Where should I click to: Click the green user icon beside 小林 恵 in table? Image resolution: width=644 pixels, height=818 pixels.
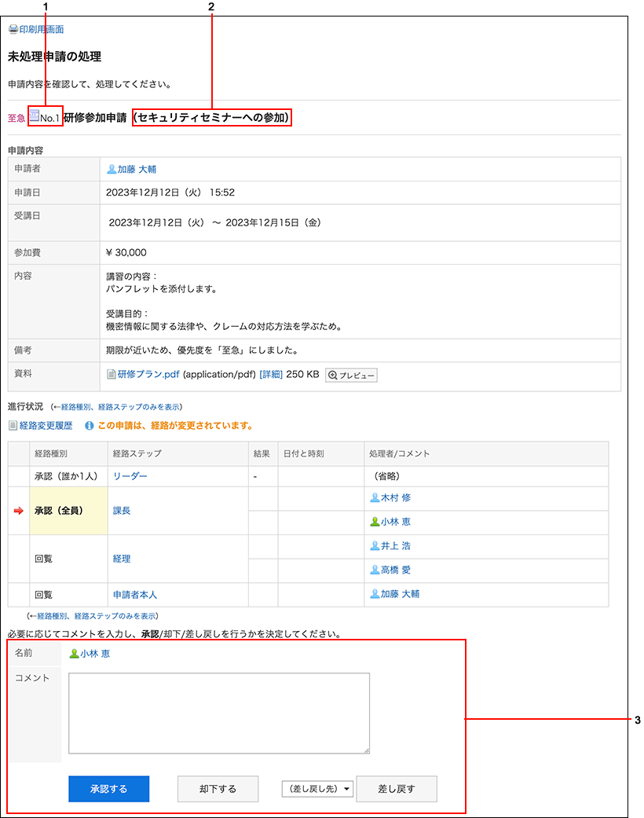pyautogui.click(x=375, y=522)
